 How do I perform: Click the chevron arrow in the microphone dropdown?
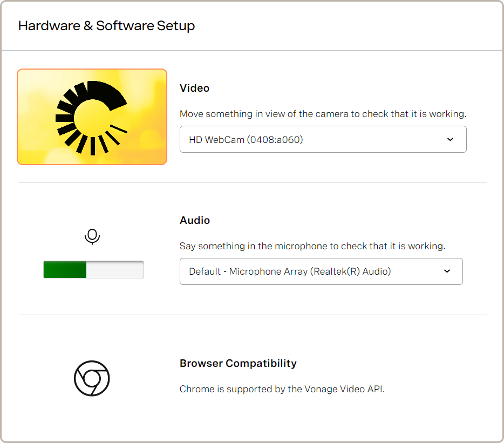pyautogui.click(x=447, y=271)
